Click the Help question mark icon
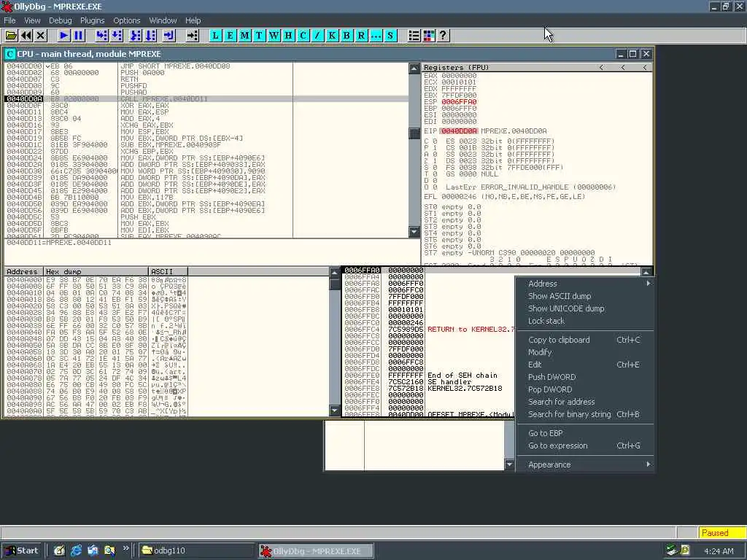 click(443, 36)
